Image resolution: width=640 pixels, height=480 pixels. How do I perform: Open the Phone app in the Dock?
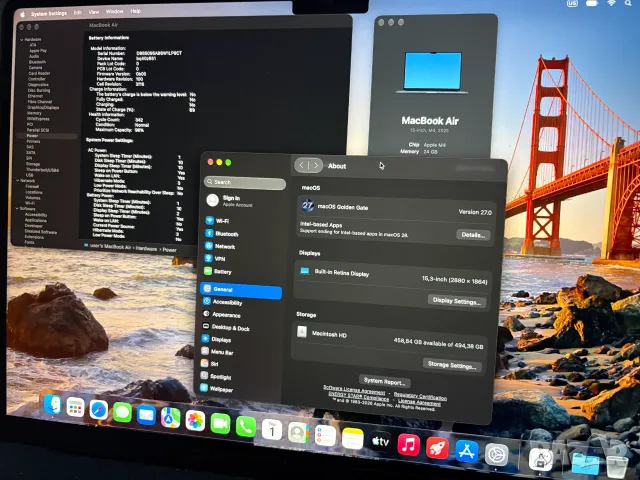[246, 427]
